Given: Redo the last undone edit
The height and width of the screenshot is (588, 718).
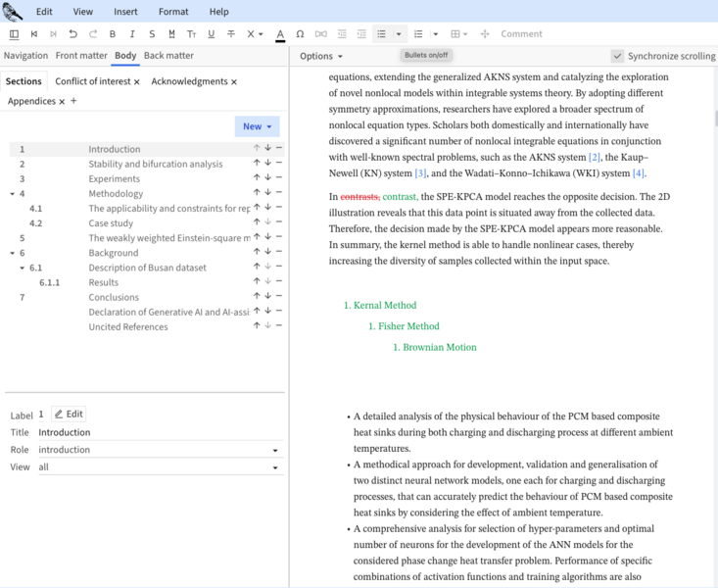Looking at the screenshot, I should coord(93,34).
